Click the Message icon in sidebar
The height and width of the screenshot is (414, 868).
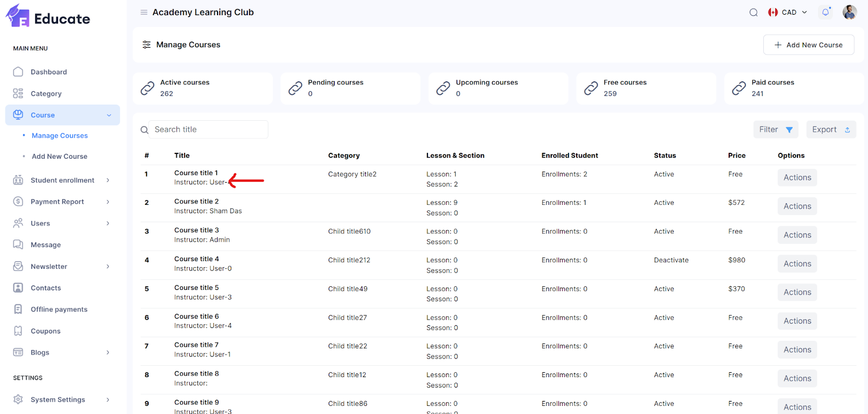point(18,245)
